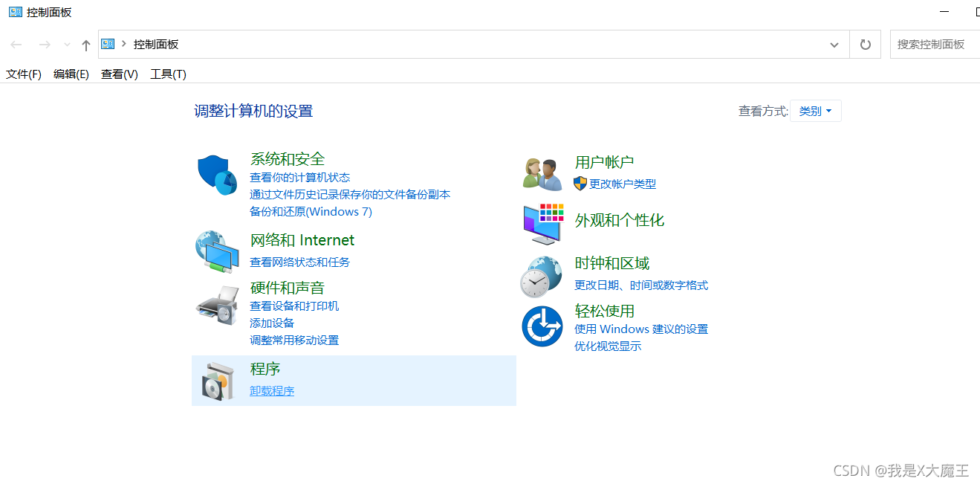Click 优化视觉显示 link
This screenshot has width=980, height=484.
608,346
